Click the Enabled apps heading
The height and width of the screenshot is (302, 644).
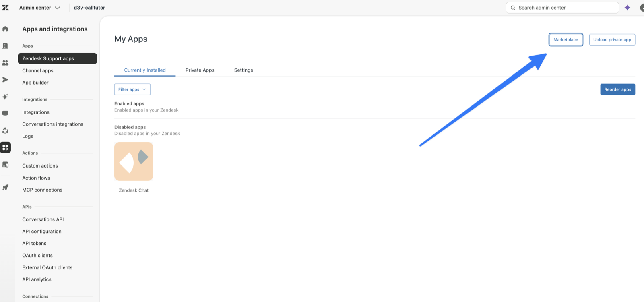pos(129,103)
